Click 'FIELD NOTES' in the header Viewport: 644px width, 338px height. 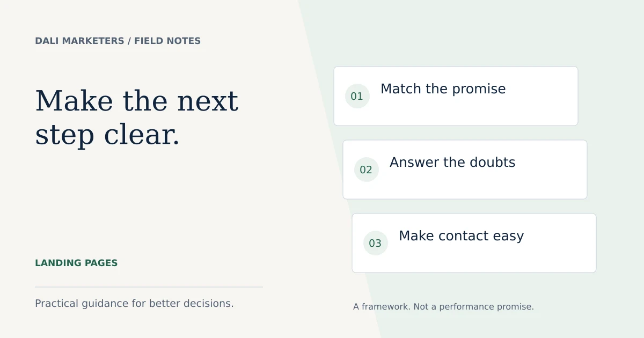tap(167, 41)
